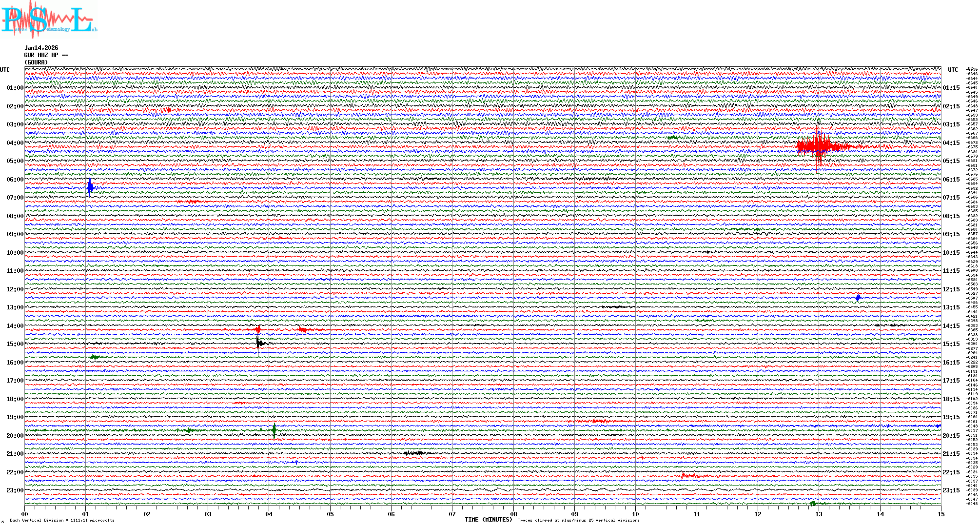This screenshot has width=980, height=527.
Task: Click the small blue event near 12:15
Action: (x=858, y=298)
